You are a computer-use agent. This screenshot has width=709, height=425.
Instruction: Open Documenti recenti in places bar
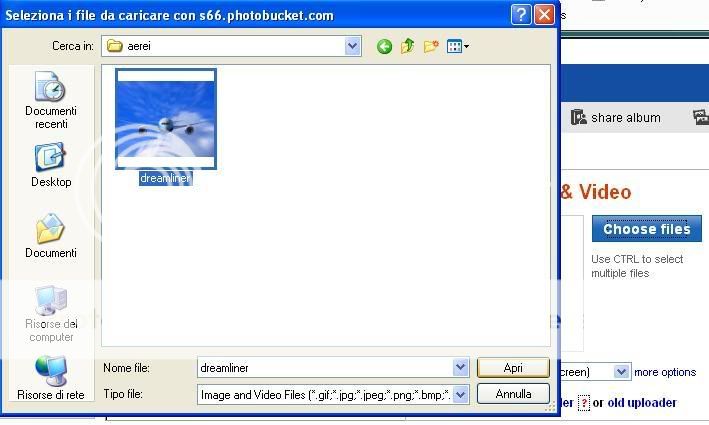pyautogui.click(x=51, y=100)
